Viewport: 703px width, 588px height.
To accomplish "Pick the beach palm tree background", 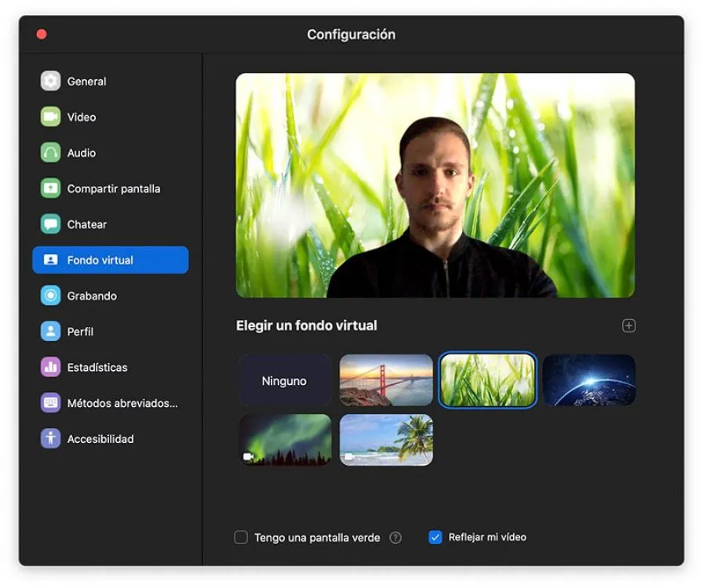I will (386, 440).
